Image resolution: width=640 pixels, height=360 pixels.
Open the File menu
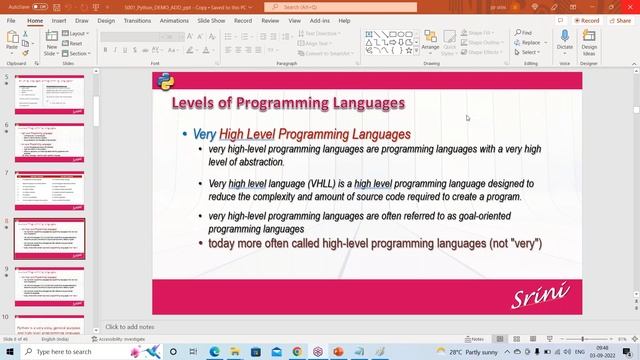(x=11, y=21)
